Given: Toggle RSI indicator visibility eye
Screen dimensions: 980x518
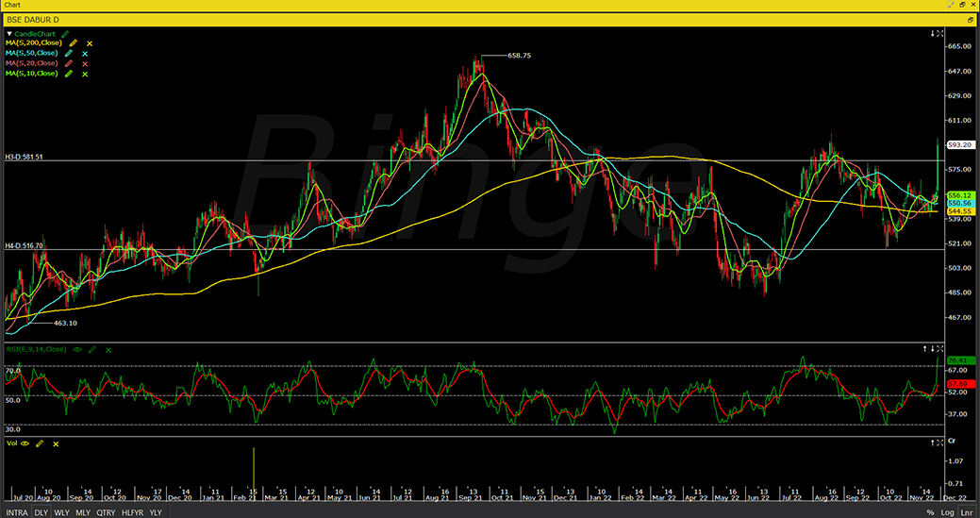Looking at the screenshot, I should click(77, 350).
